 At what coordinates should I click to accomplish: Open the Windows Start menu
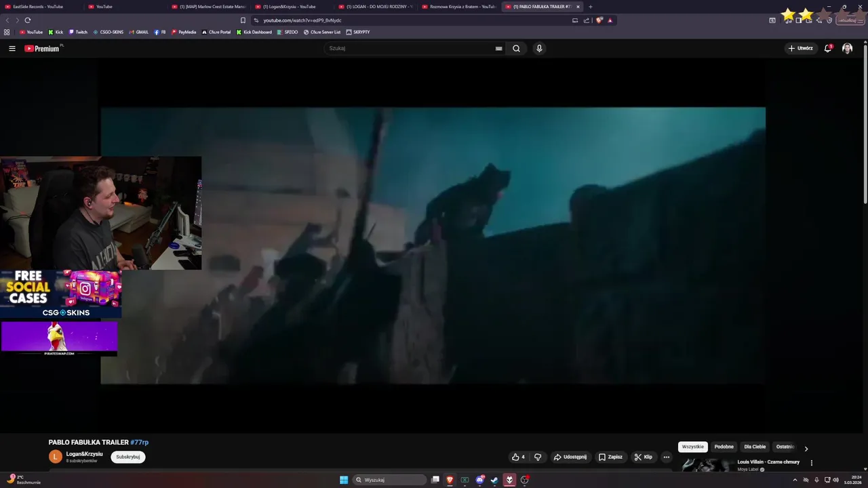[344, 480]
